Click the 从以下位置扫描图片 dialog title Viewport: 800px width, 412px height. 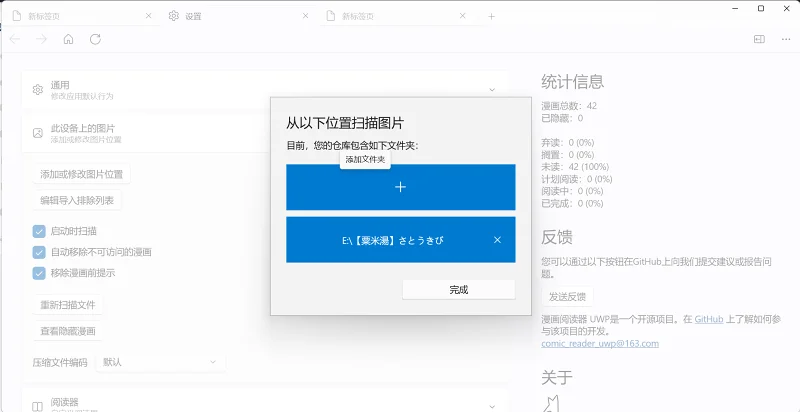point(345,123)
